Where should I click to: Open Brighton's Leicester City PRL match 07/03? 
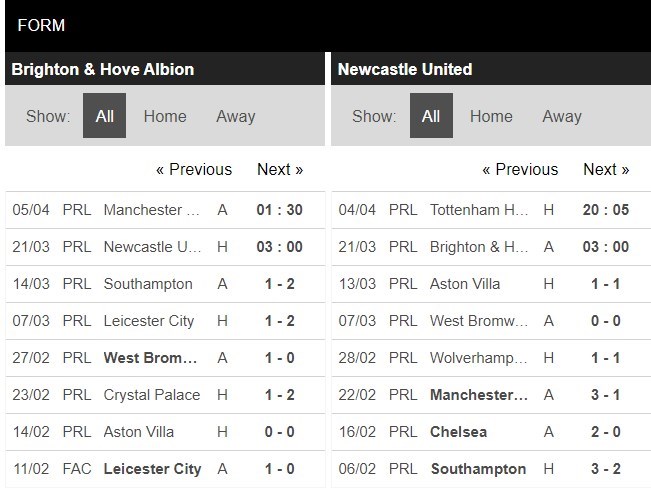click(x=149, y=321)
